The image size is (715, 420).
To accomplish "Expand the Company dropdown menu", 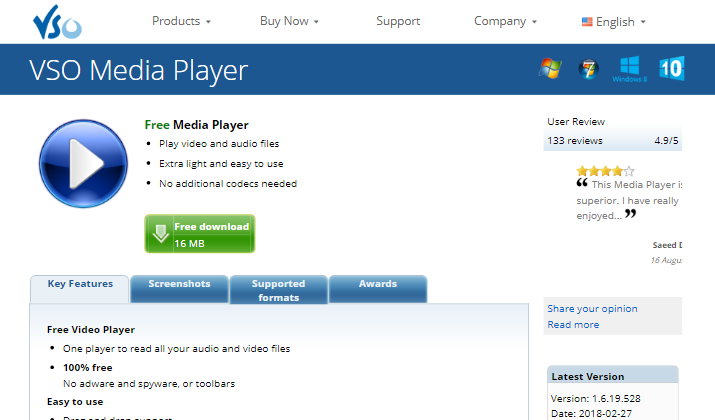I will point(505,21).
